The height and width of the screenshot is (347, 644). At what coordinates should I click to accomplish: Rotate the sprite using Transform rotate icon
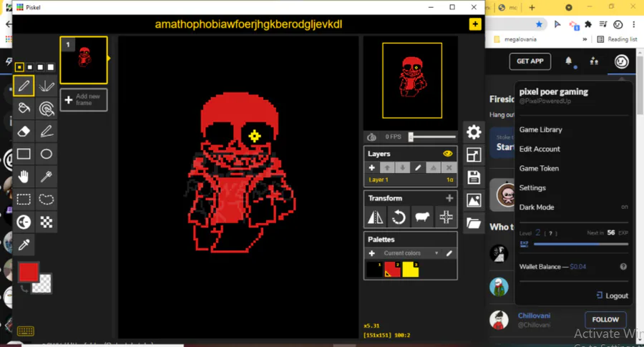pos(399,217)
